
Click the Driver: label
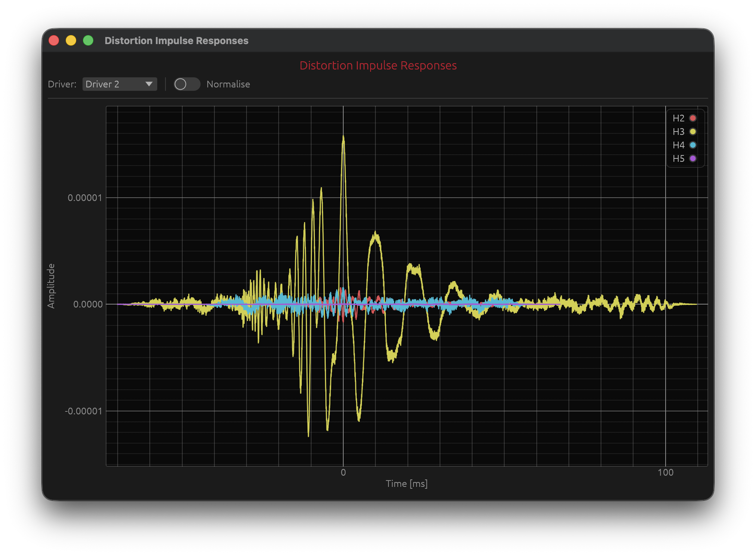[x=62, y=84]
